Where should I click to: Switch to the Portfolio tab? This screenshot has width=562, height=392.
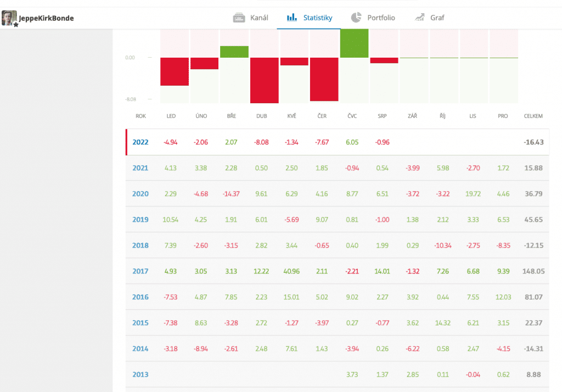click(x=381, y=18)
